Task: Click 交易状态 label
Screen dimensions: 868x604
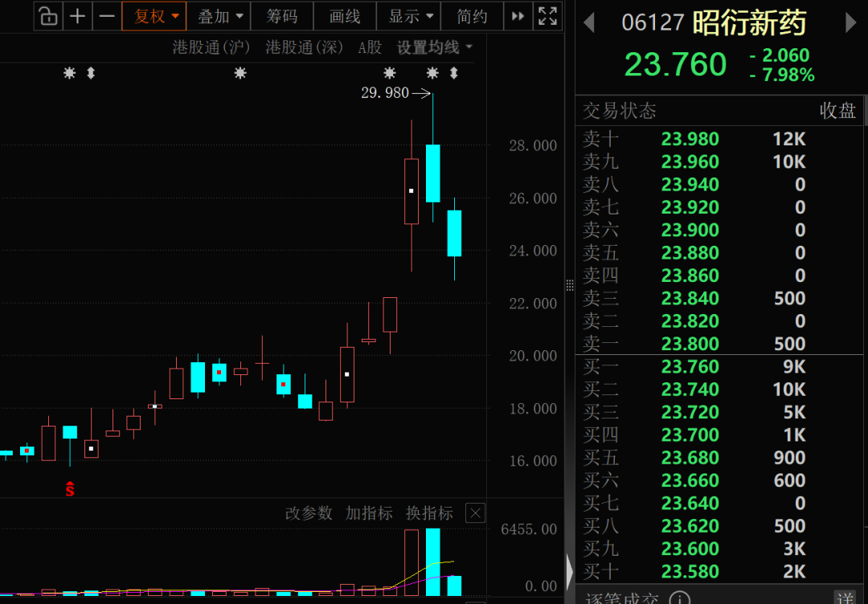Action: tap(620, 111)
